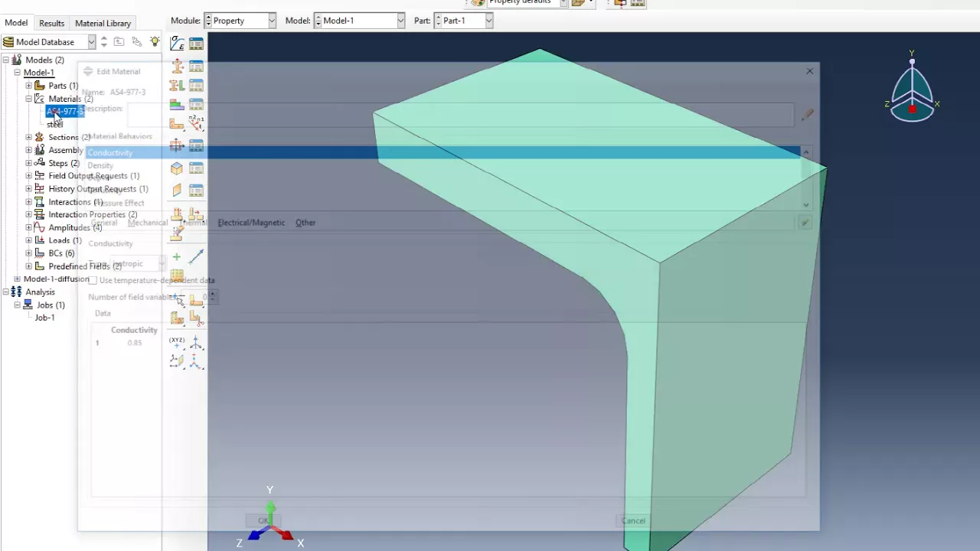980x551 pixels.
Task: Select the datum plane offset tool
Action: [177, 361]
